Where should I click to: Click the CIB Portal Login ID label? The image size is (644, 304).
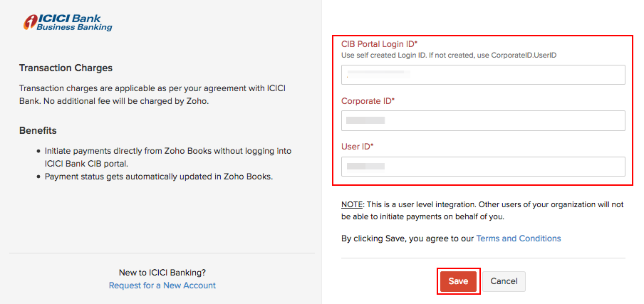379,44
